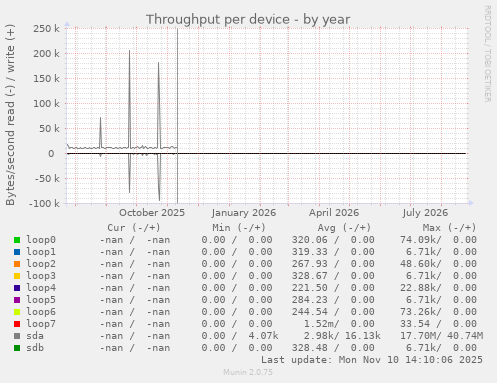Click the sda gray legend swatch
The width and height of the screenshot is (497, 383).
click(x=17, y=336)
